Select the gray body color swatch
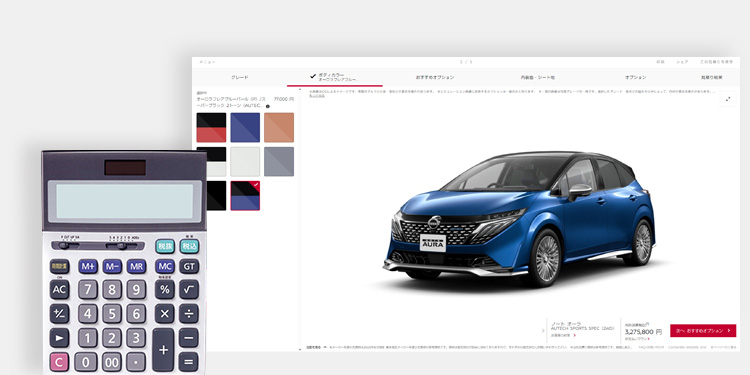Screen dimensions: 750x375 [279, 162]
